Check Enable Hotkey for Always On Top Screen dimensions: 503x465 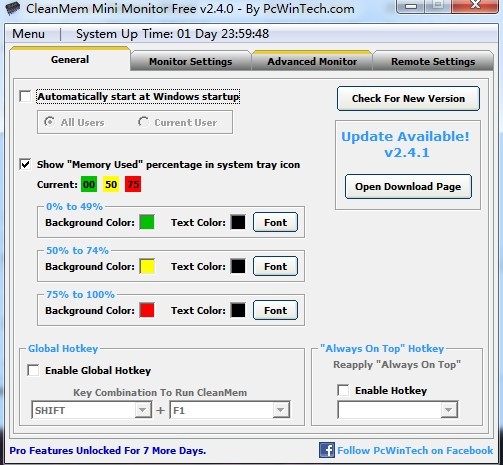pyautogui.click(x=343, y=390)
